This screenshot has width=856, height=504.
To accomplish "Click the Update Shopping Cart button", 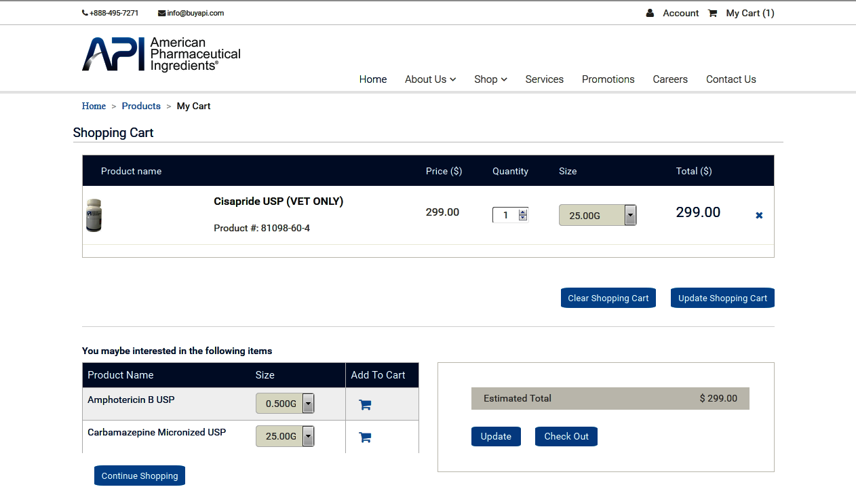I will coord(722,298).
